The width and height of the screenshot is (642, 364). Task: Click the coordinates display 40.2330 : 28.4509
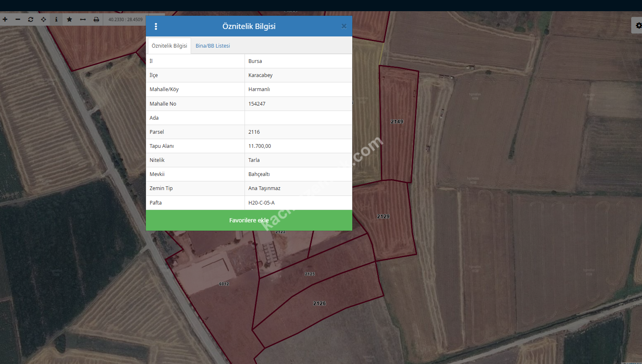[x=125, y=19]
